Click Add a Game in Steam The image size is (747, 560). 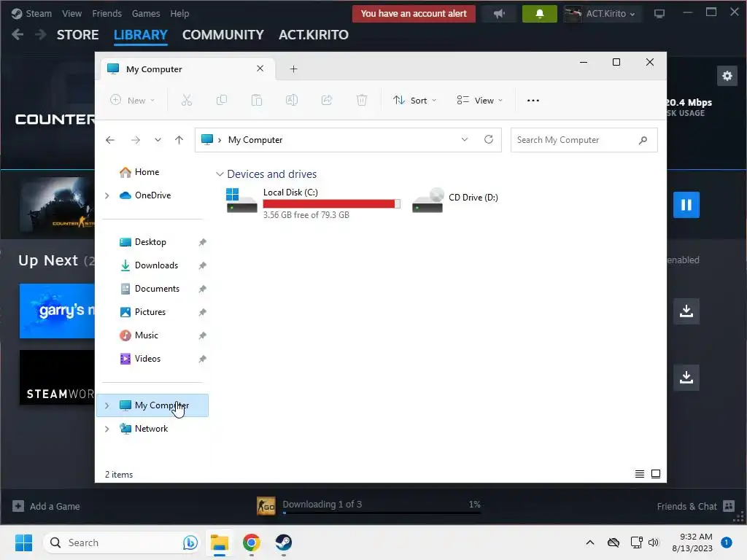pyautogui.click(x=46, y=506)
